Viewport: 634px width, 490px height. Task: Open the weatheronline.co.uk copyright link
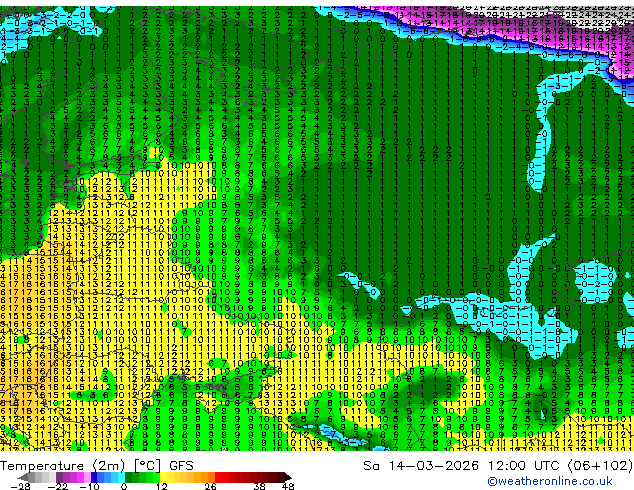point(549,481)
